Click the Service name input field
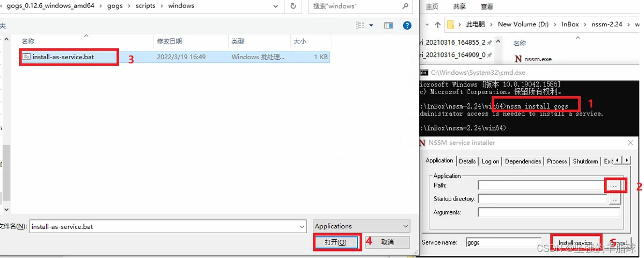 tap(503, 242)
